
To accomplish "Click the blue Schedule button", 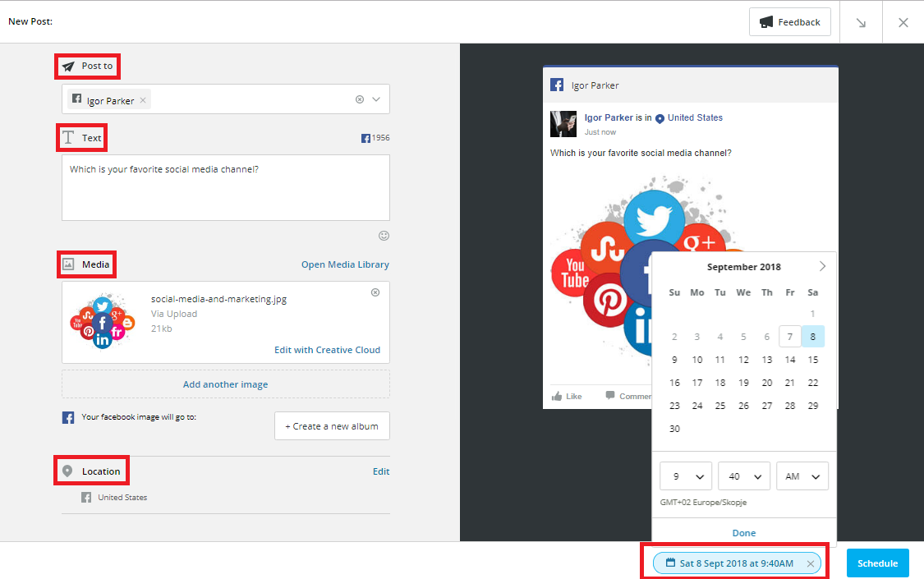I will click(877, 563).
